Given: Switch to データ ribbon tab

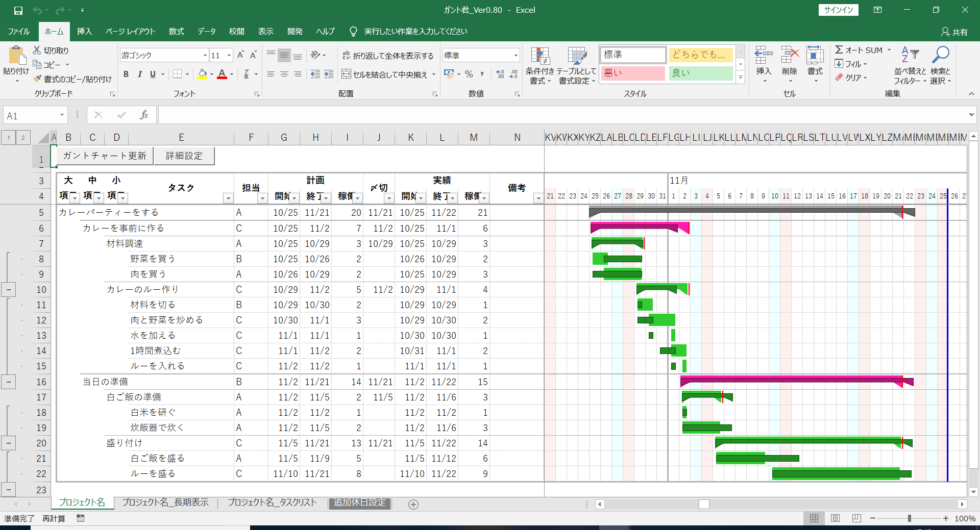Looking at the screenshot, I should click(207, 32).
